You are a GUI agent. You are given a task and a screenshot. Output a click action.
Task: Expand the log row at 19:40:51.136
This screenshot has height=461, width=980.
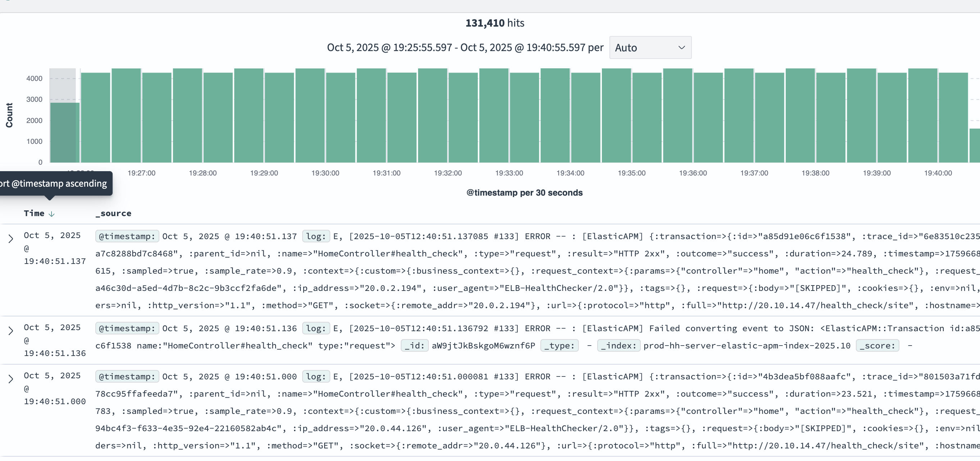[x=11, y=330]
